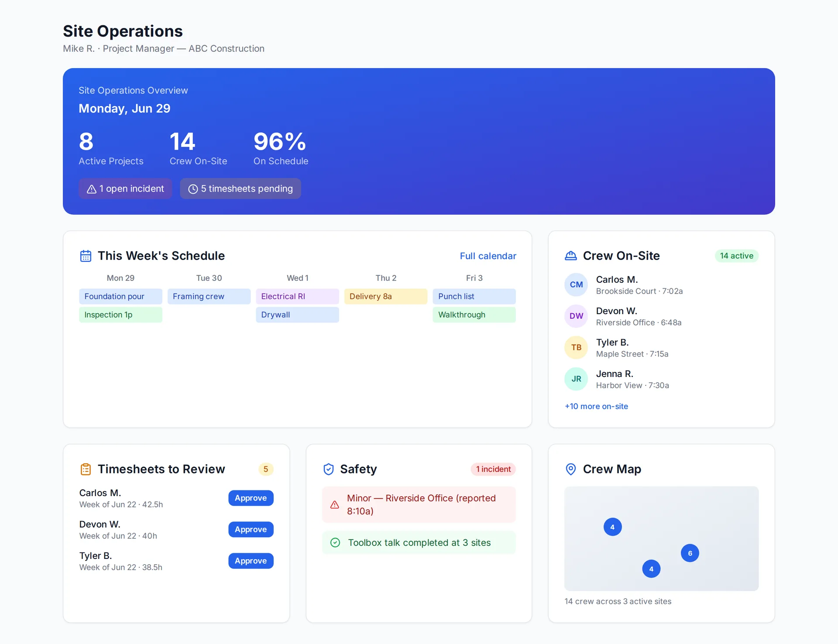Click the Site Operations page title
This screenshot has height=644, width=838.
tap(123, 31)
